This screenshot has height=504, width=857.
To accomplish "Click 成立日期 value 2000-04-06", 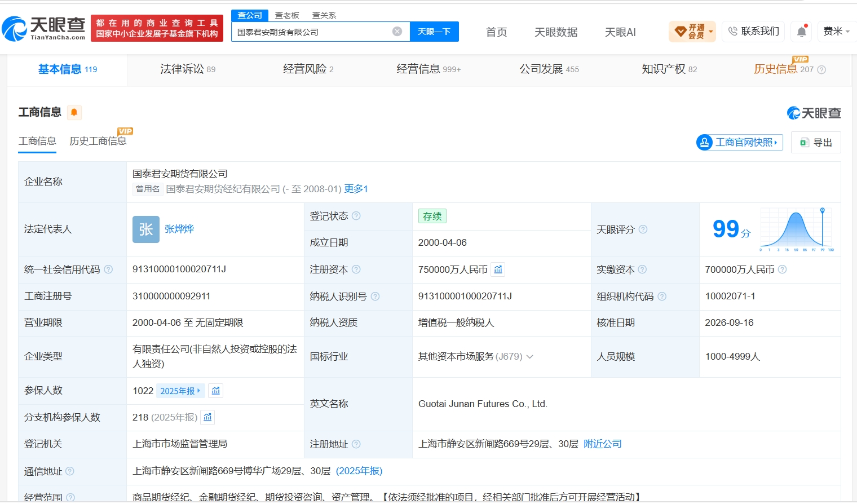I will tap(443, 242).
